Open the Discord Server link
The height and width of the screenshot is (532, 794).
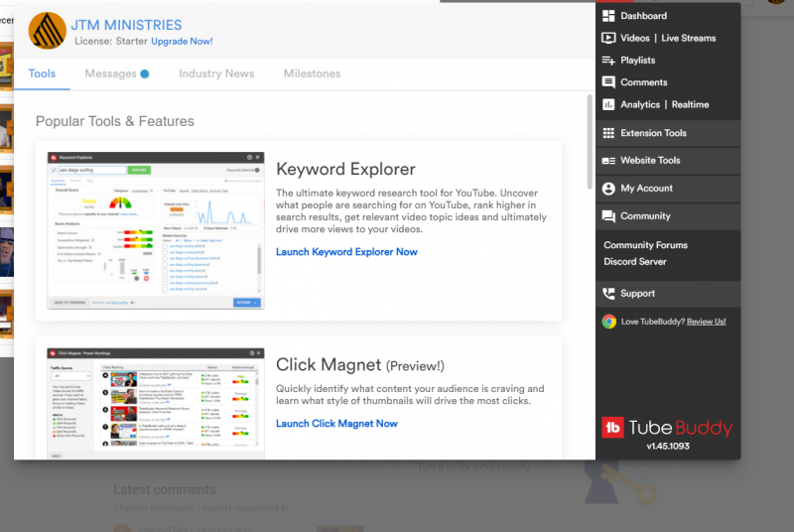[635, 262]
